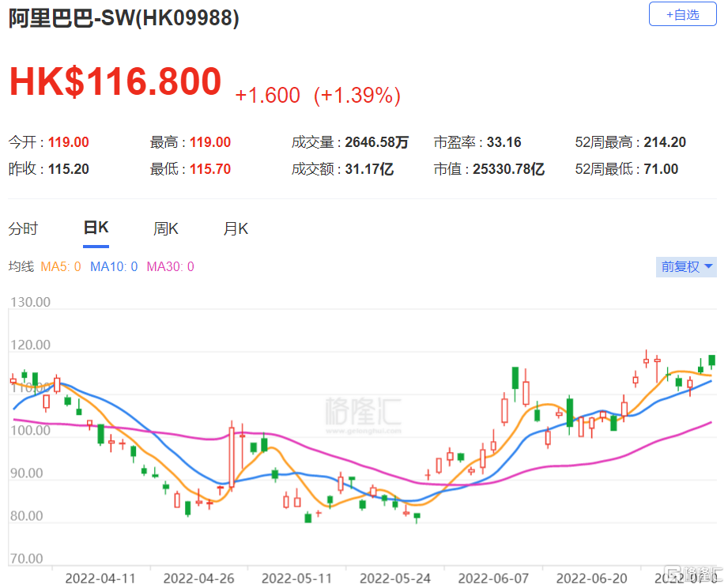This screenshot has height=588, width=728.
Task: Click the 2022-04-26 date axis label
Action: (x=198, y=579)
